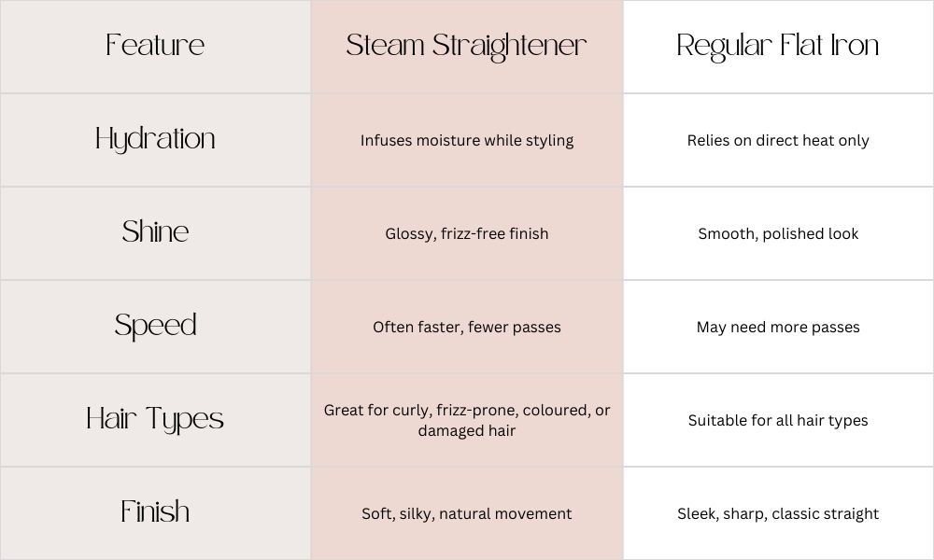Image resolution: width=934 pixels, height=560 pixels.
Task: Select 'Sleek, sharp, classic straight' cell
Action: pyautogui.click(x=778, y=513)
